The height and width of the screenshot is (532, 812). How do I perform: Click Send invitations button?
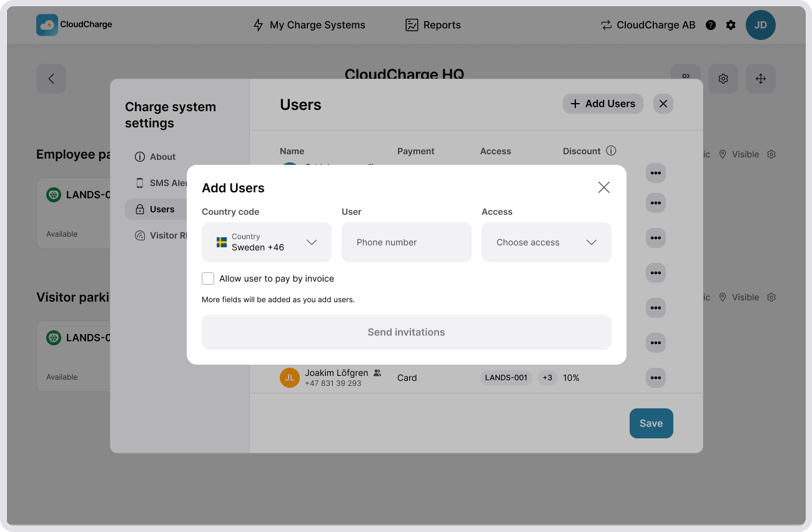pos(407,332)
